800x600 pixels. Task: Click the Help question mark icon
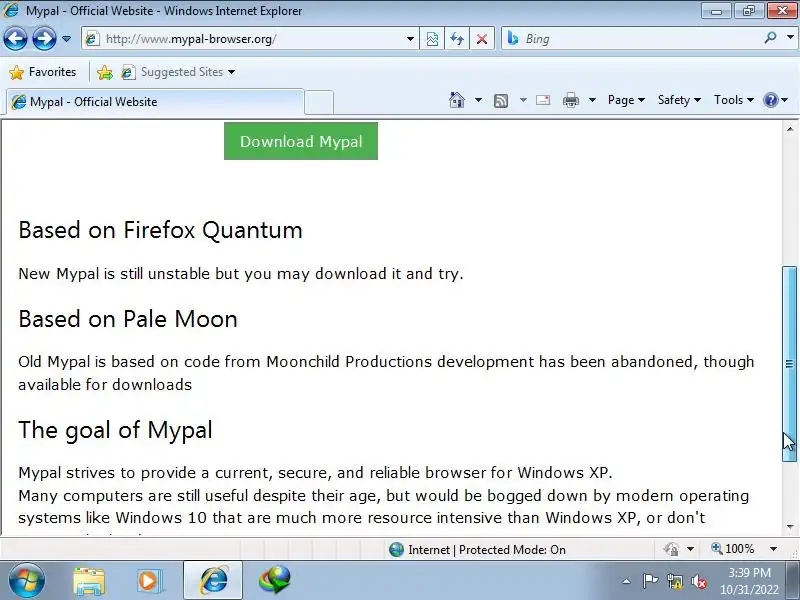coord(770,100)
